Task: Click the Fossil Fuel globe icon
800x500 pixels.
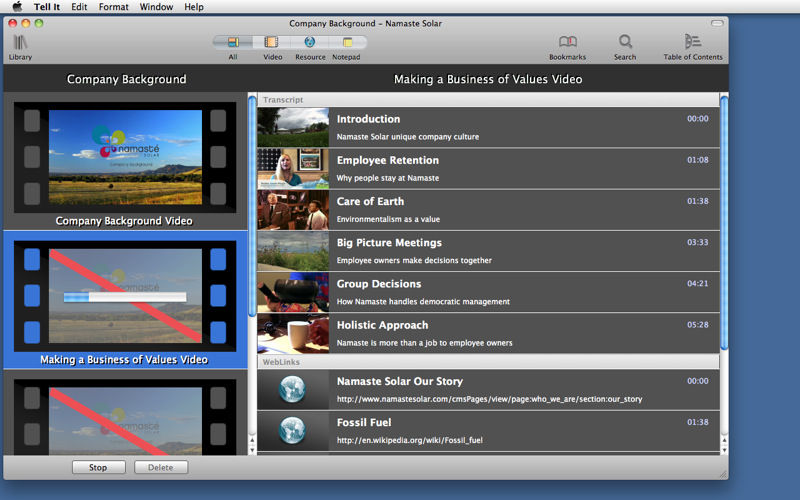Action: [x=292, y=431]
